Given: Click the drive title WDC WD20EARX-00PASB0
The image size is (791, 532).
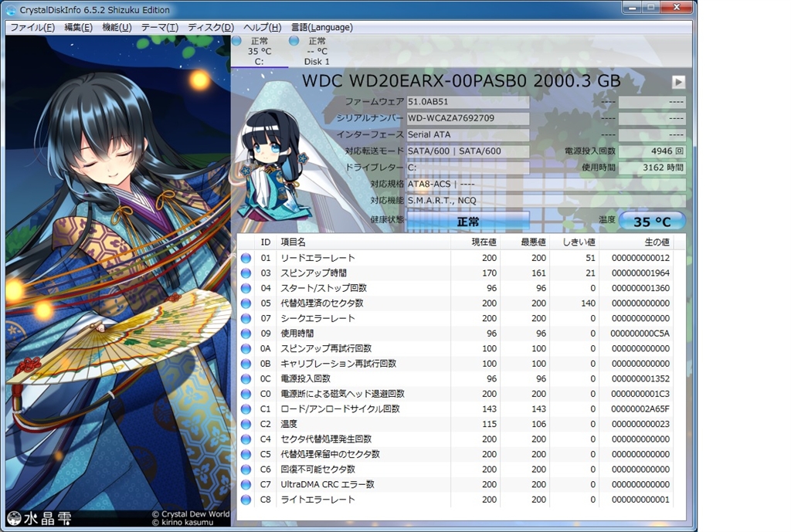Looking at the screenshot, I should point(414,80).
